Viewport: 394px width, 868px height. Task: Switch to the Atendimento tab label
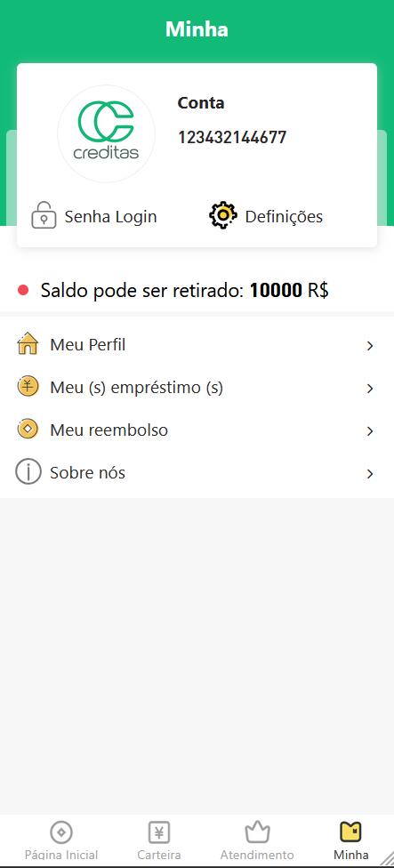[x=257, y=855]
